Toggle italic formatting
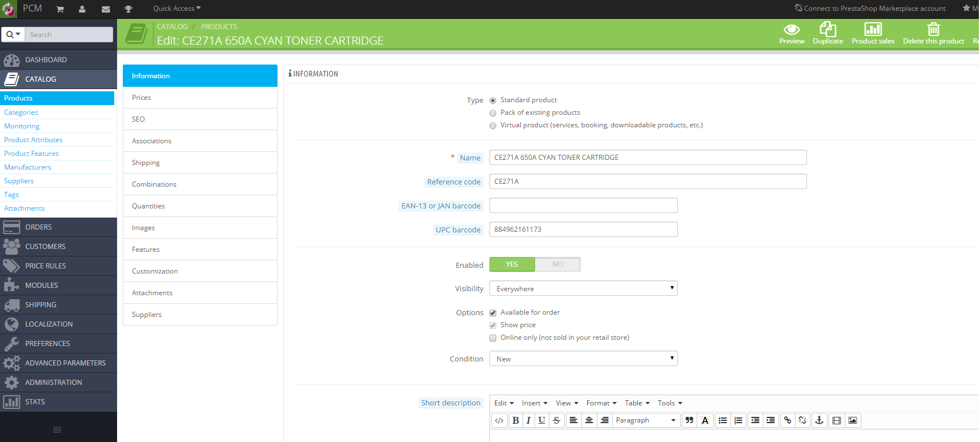 528,420
